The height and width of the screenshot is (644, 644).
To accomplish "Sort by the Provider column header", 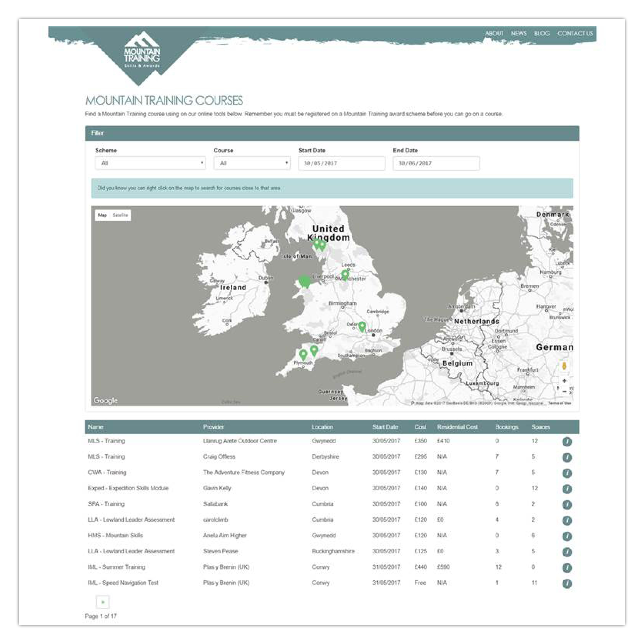I will click(214, 427).
